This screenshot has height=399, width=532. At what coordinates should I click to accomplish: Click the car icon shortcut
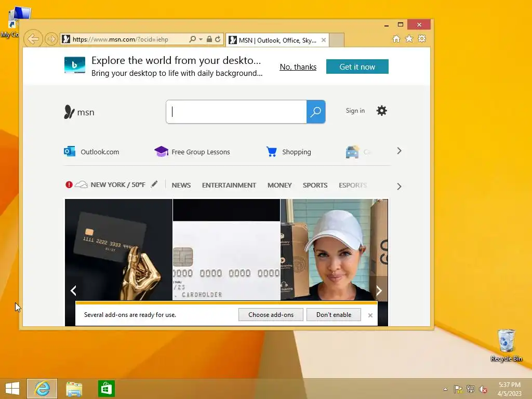coord(352,152)
